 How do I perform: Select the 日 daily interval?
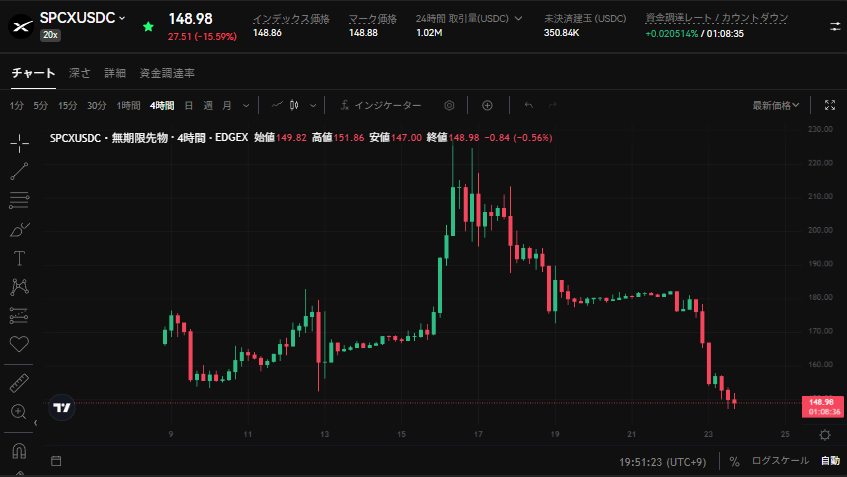(x=189, y=105)
